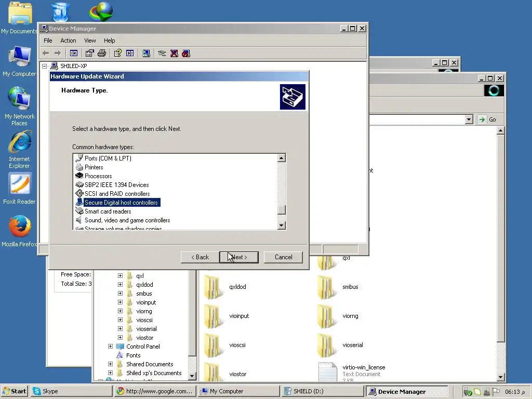Expand the Shared Documents tree node
Viewport: 532px width, 399px height.
(110, 364)
